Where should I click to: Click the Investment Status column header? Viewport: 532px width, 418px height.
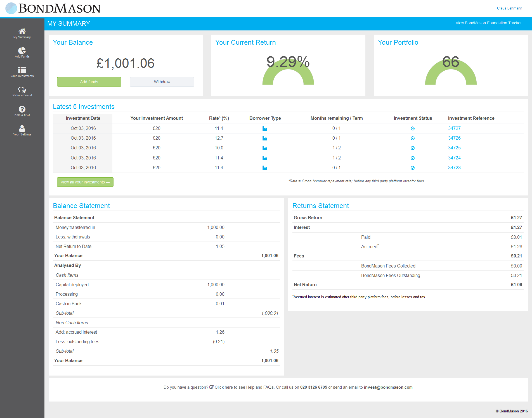[413, 118]
